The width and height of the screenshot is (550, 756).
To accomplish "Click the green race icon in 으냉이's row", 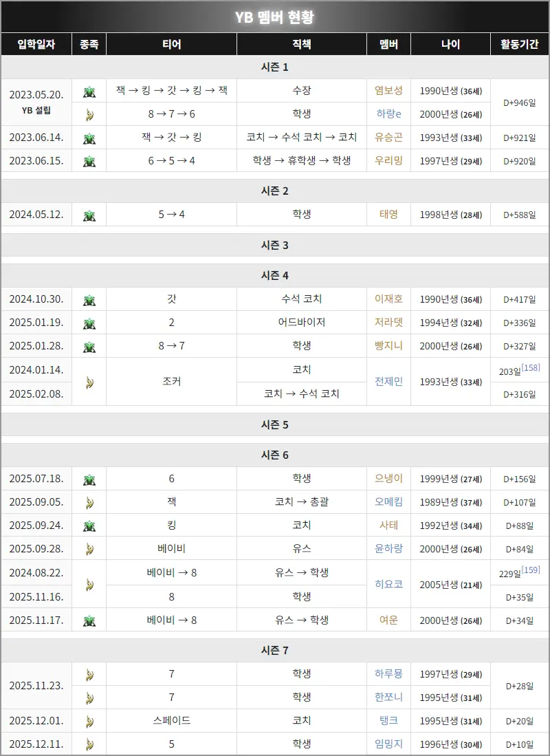I will [89, 479].
